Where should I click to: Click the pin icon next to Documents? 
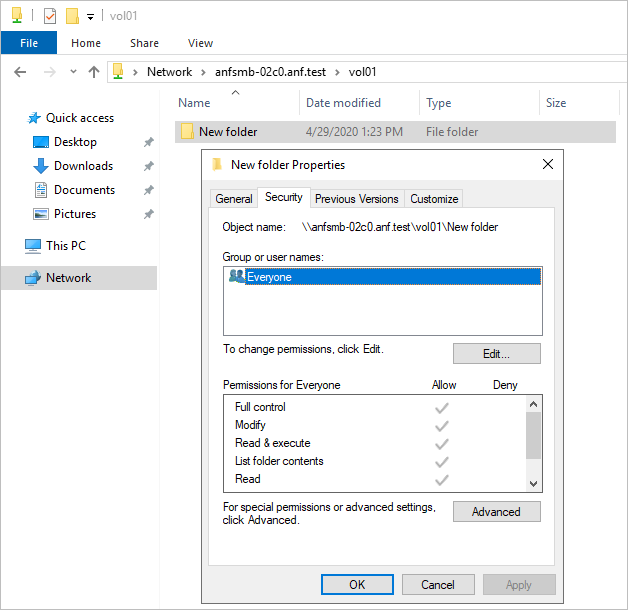pyautogui.click(x=149, y=190)
